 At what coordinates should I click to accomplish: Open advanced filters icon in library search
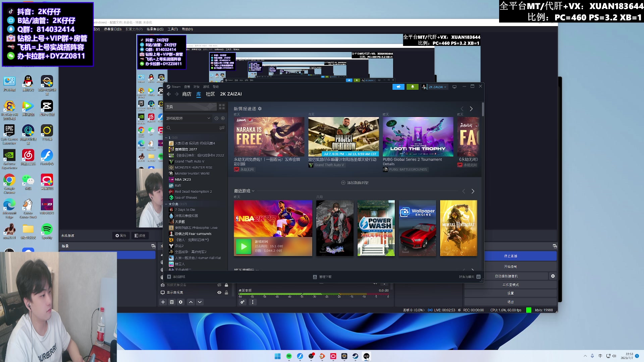(222, 128)
